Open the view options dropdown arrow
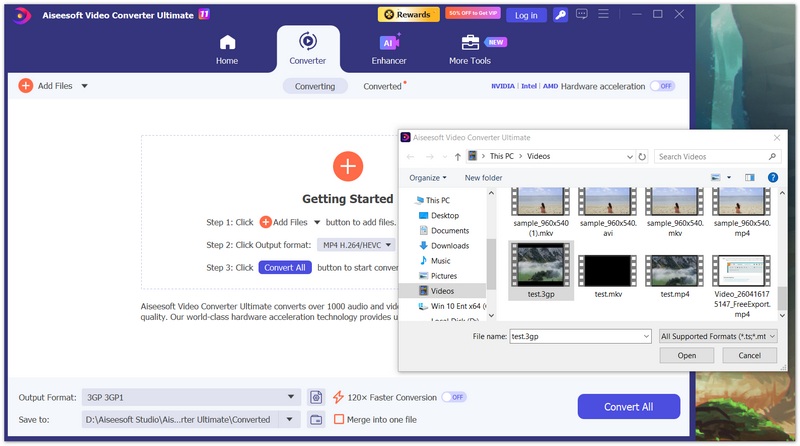 pyautogui.click(x=729, y=178)
